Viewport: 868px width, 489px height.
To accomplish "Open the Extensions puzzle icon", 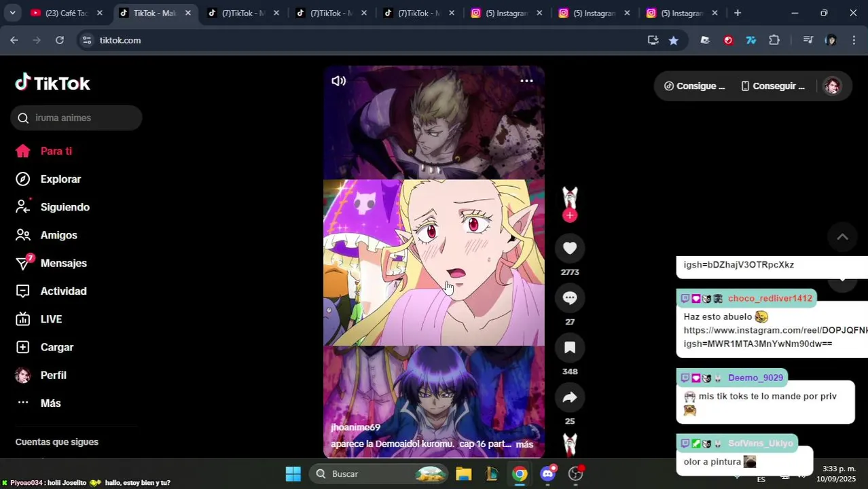I will click(774, 40).
